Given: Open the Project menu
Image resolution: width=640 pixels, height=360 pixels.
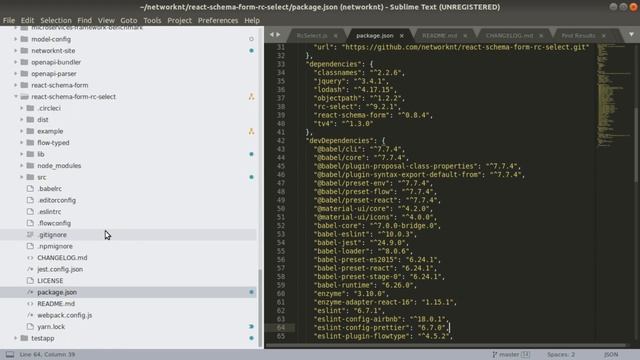Looking at the screenshot, I should pyautogui.click(x=180, y=20).
